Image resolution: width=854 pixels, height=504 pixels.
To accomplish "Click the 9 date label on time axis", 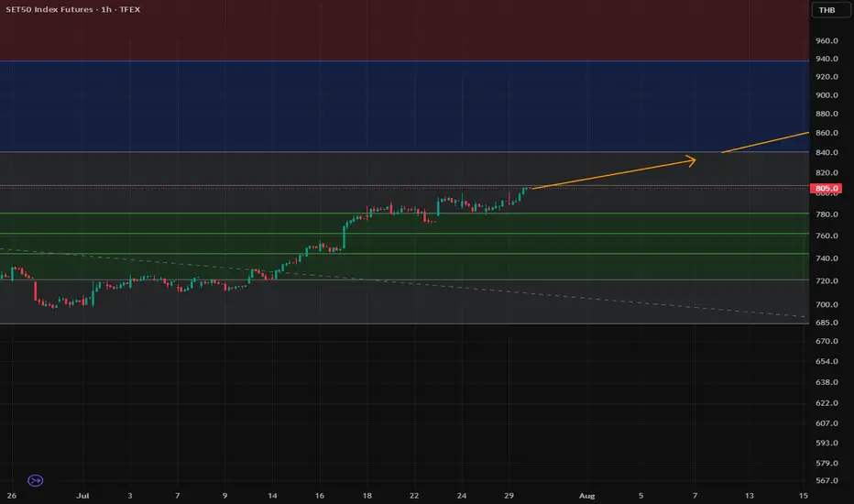I will (224, 496).
